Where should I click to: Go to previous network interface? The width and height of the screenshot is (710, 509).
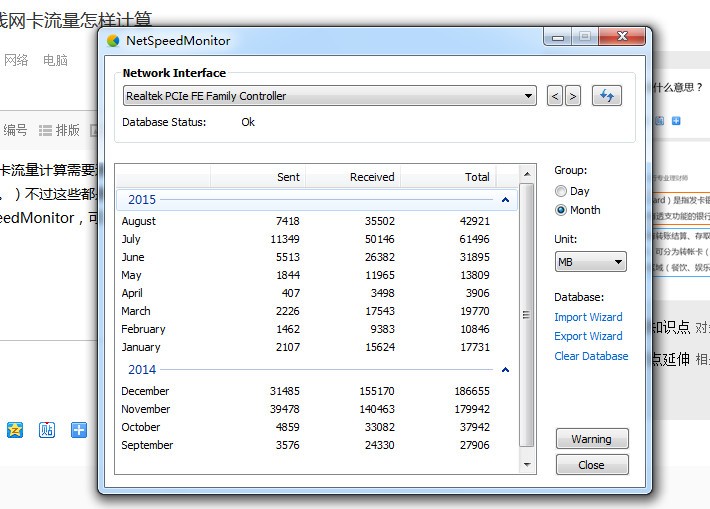pos(555,96)
